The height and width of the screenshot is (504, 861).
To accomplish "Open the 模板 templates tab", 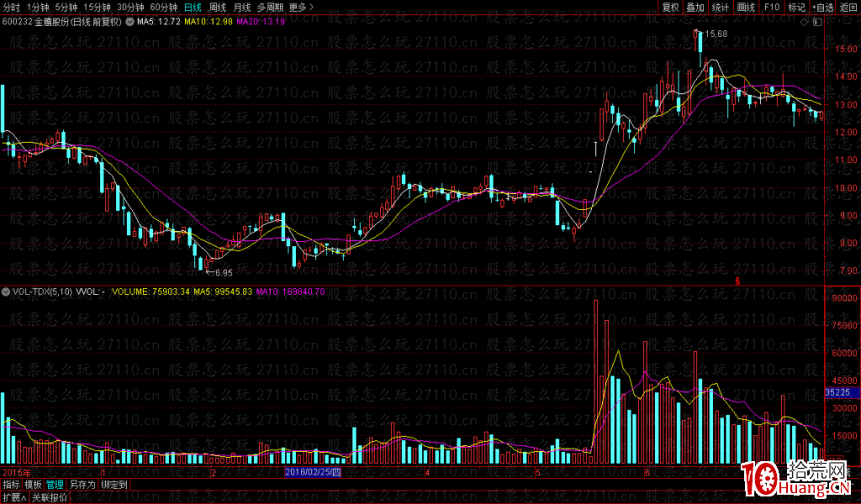I will coord(33,485).
